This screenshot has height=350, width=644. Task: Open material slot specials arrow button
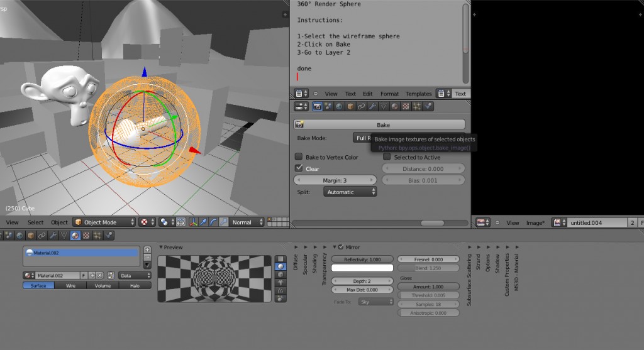click(147, 265)
